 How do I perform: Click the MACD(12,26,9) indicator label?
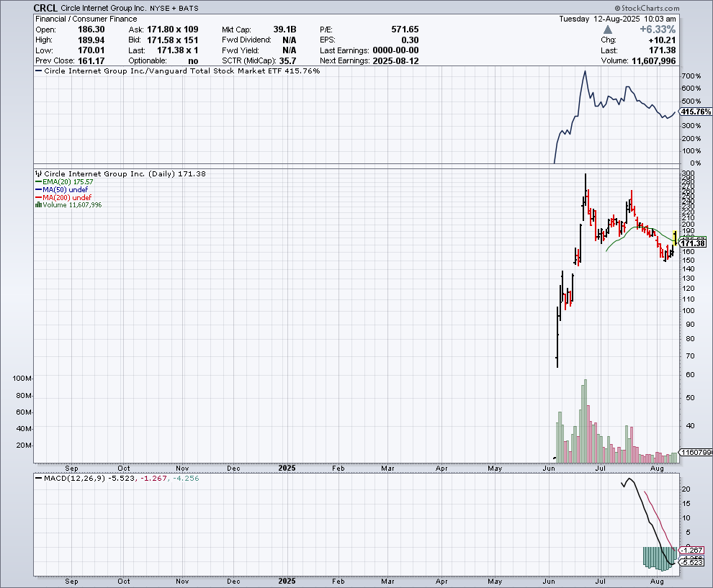coord(75,479)
